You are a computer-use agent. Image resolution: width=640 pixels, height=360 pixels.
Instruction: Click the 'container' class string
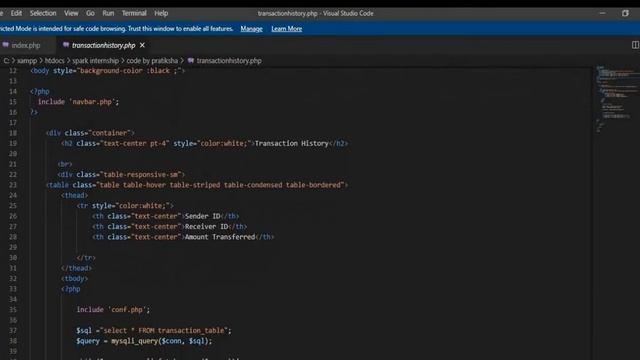click(109, 133)
